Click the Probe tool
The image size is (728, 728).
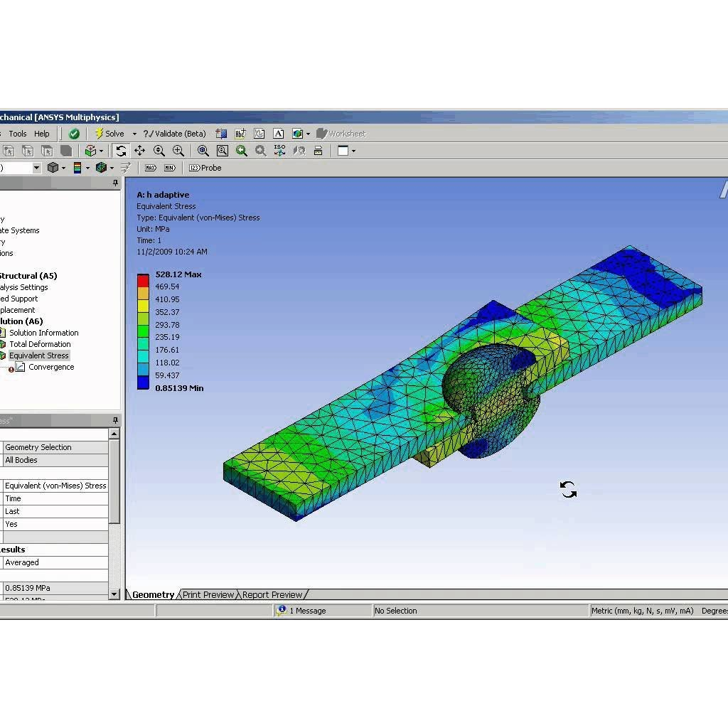205,168
